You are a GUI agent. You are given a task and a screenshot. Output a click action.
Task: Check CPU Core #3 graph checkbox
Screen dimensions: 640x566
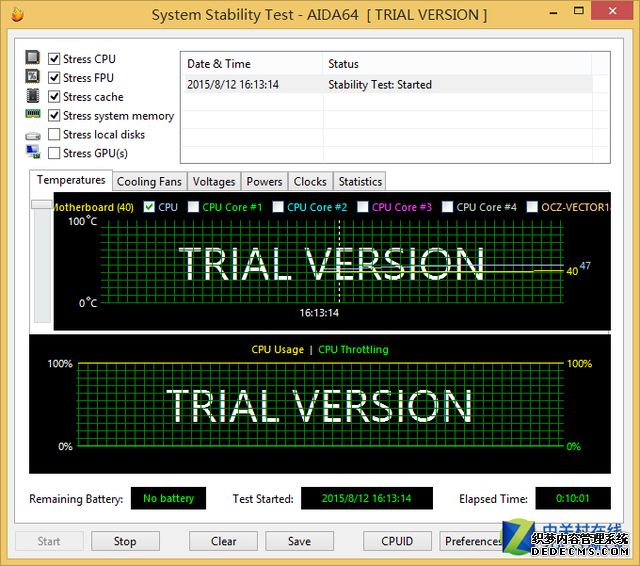coord(362,207)
